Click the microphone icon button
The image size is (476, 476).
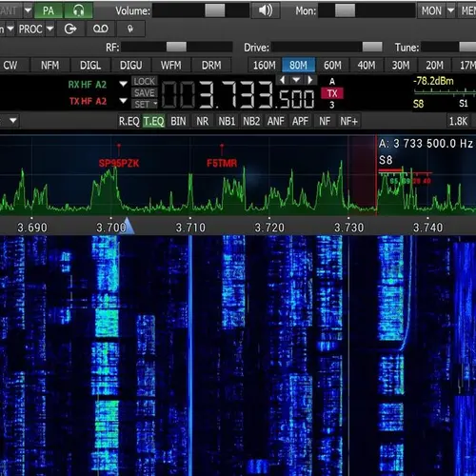130,30
